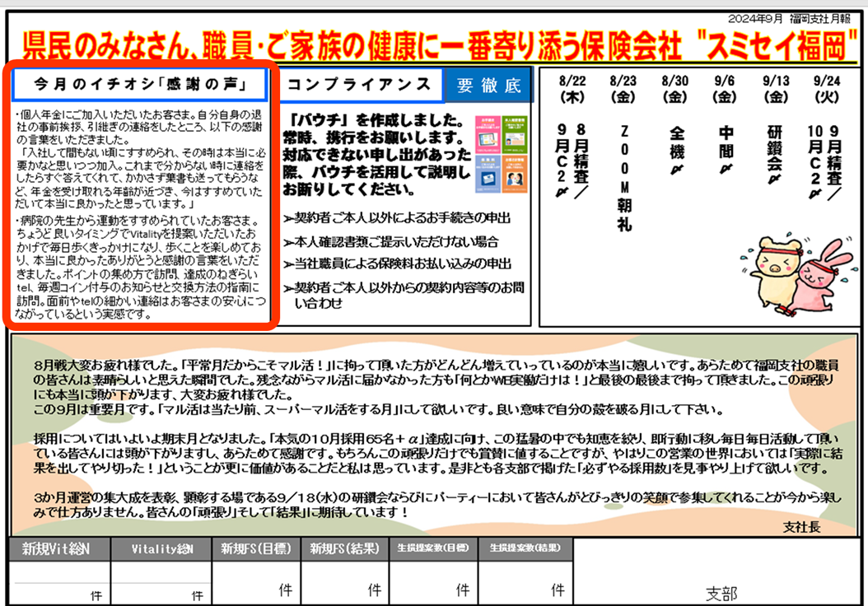The height and width of the screenshot is (606, 868).
Task: Click the blue "要徹底" label
Action: pyautogui.click(x=488, y=86)
